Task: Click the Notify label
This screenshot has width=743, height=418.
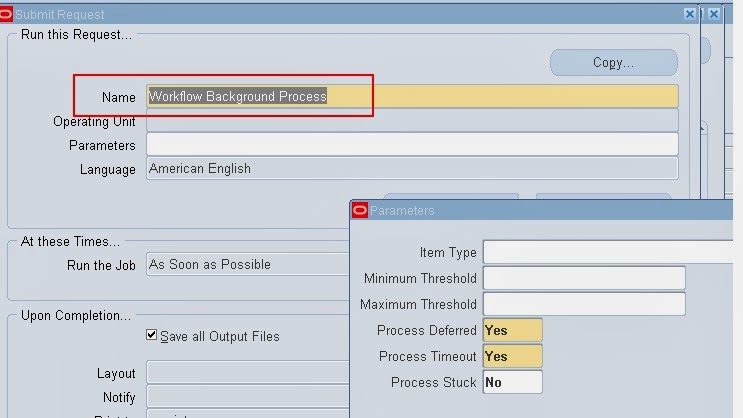Action: (119, 397)
